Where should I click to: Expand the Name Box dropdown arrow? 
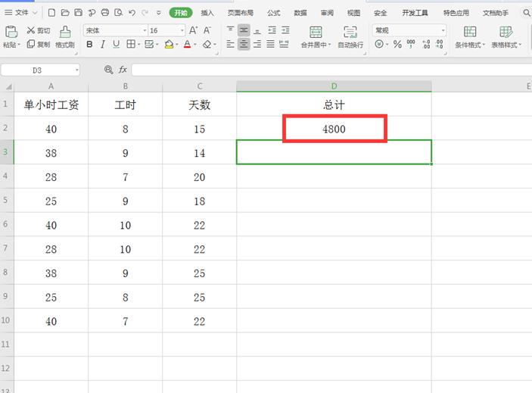(x=77, y=70)
